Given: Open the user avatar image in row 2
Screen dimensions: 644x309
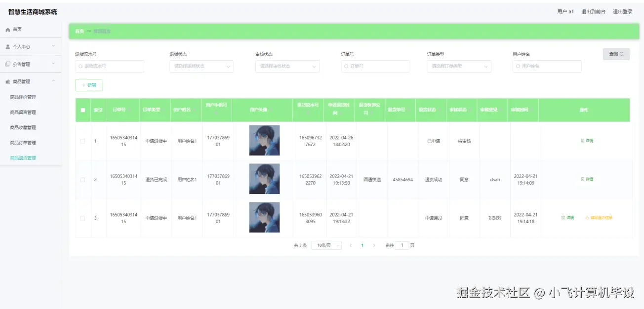Looking at the screenshot, I should coord(264,179).
